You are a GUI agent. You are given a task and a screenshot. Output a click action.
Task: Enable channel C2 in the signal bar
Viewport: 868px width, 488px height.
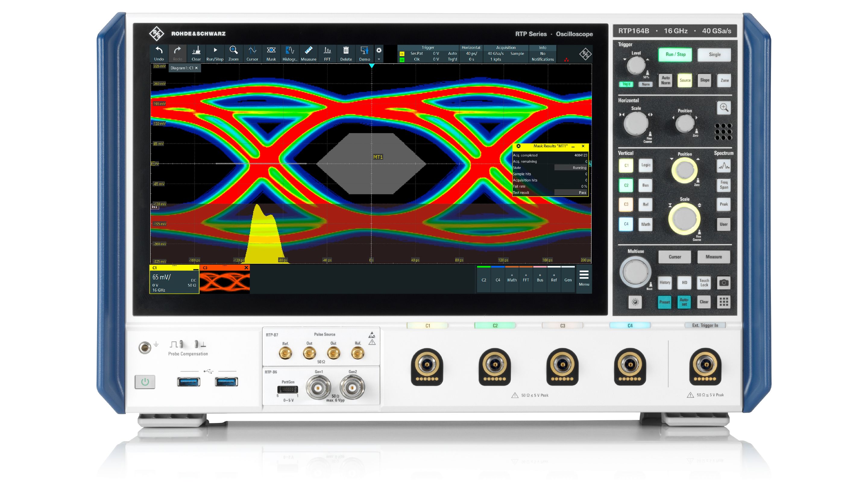tap(484, 280)
